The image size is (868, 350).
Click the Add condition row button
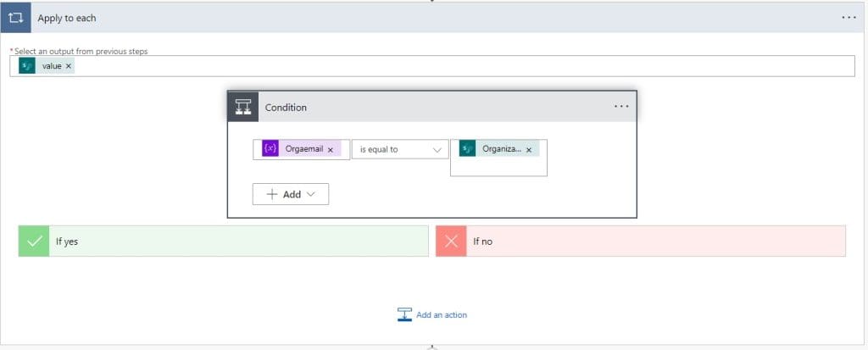click(x=291, y=194)
